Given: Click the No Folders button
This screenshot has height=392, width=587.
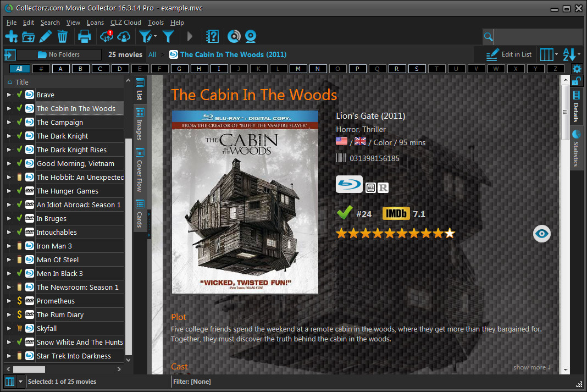Looking at the screenshot, I should (59, 54).
